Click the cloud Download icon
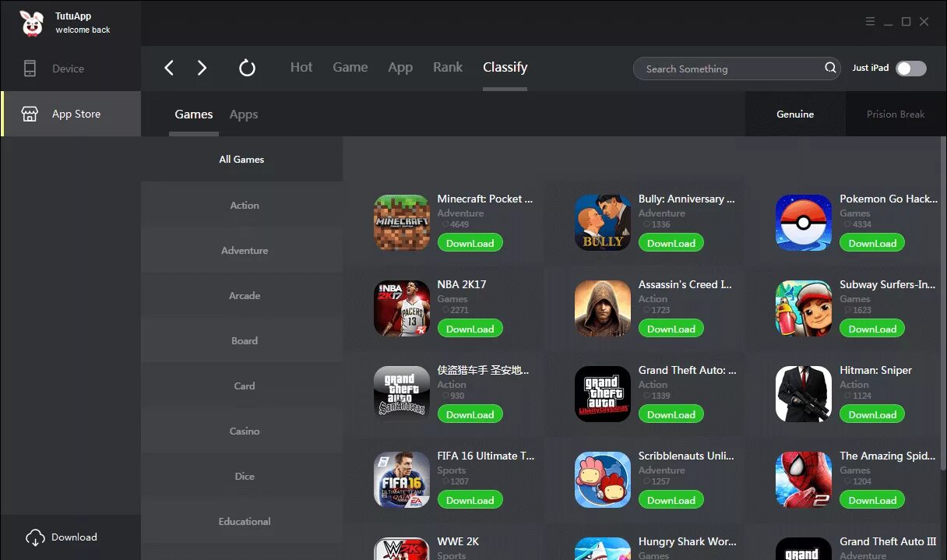Viewport: 947px width, 560px height. pyautogui.click(x=35, y=537)
